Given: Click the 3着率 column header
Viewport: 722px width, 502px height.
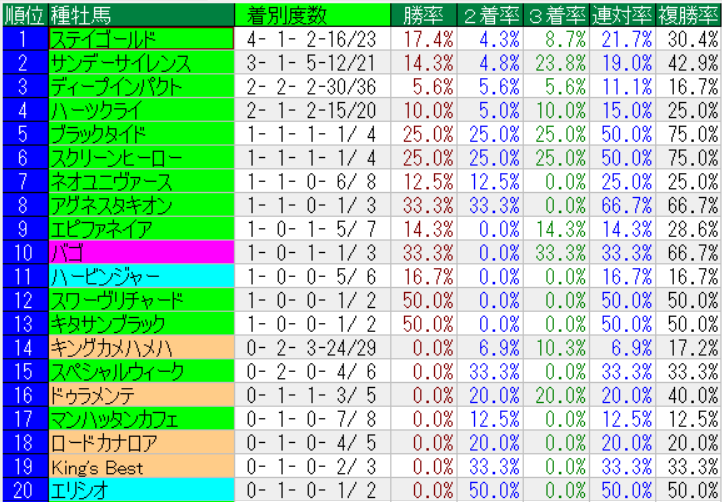Looking at the screenshot, I should 555,14.
